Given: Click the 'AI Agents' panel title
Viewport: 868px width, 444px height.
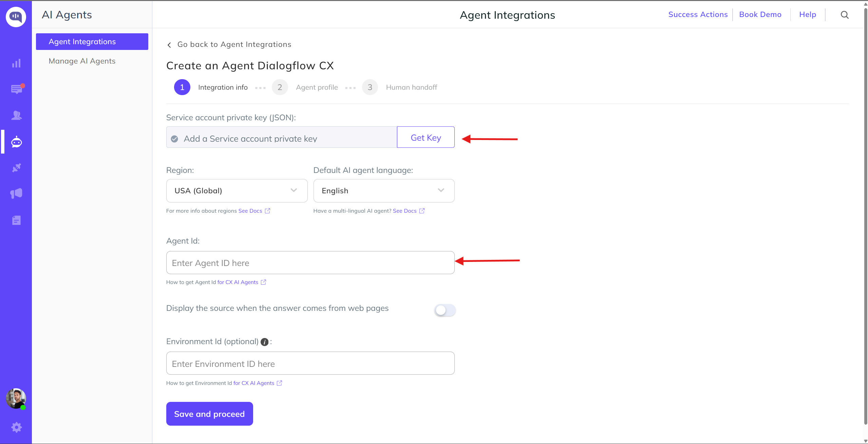Looking at the screenshot, I should tap(67, 15).
